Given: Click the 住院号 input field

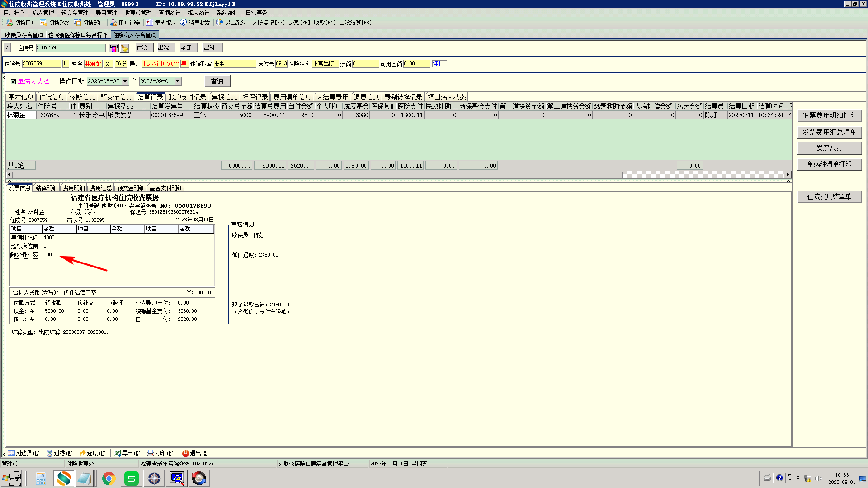Looking at the screenshot, I should click(x=71, y=48).
